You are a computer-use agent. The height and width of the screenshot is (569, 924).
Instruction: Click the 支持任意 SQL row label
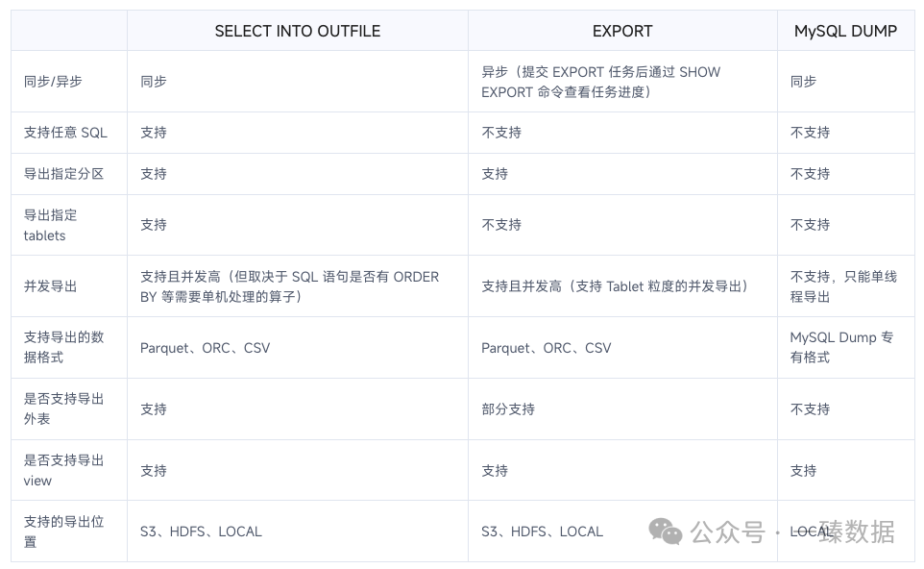65,133
